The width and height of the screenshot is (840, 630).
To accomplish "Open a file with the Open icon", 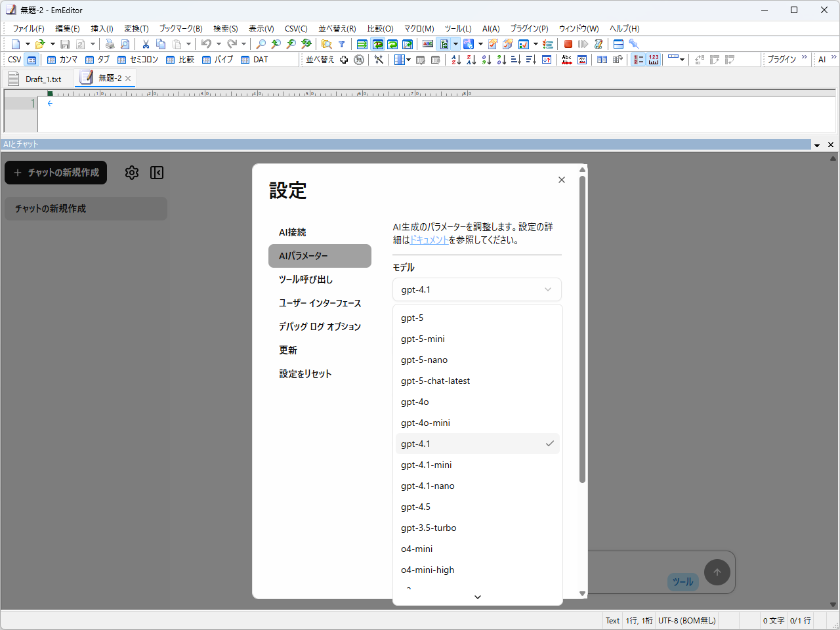I will (x=41, y=44).
